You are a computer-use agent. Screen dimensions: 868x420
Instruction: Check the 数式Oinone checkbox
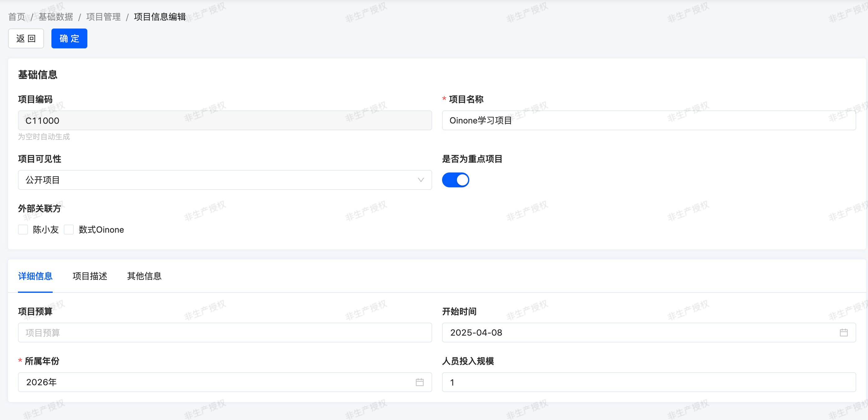pos(69,230)
